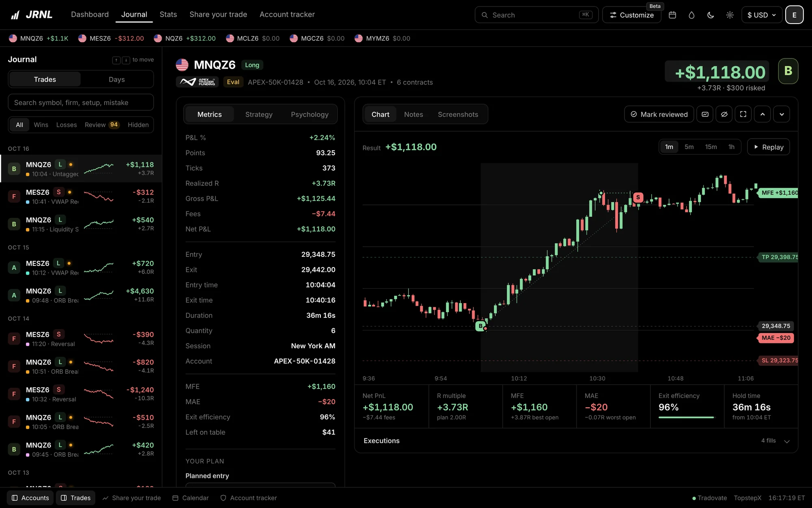Open the calendar icon in top bar

[x=672, y=15]
